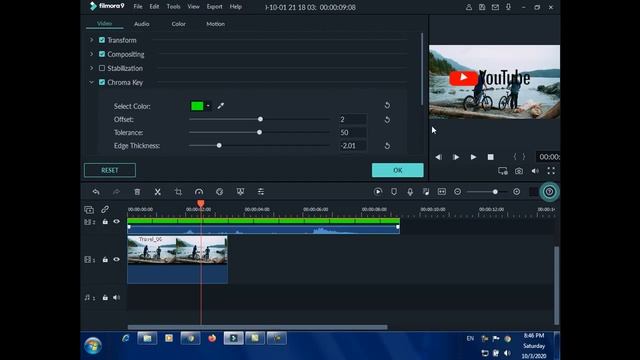Image resolution: width=640 pixels, height=360 pixels.
Task: Open the Speed control icon
Action: 199,192
